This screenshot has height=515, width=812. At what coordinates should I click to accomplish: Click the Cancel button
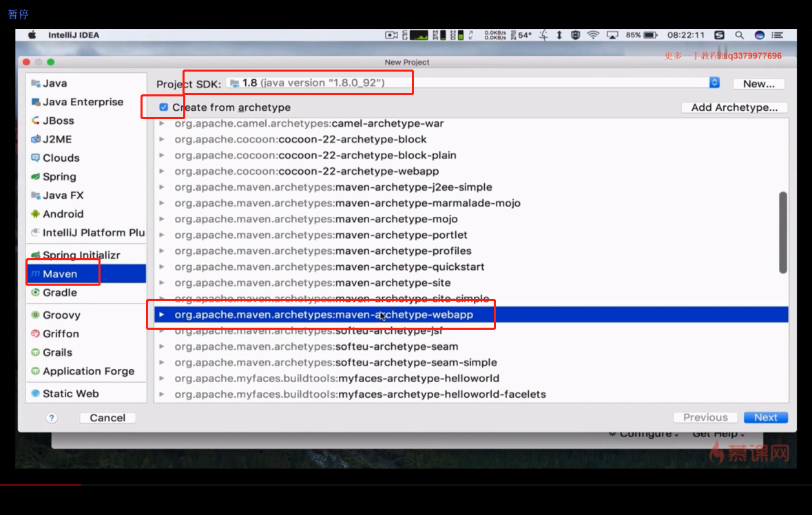107,418
